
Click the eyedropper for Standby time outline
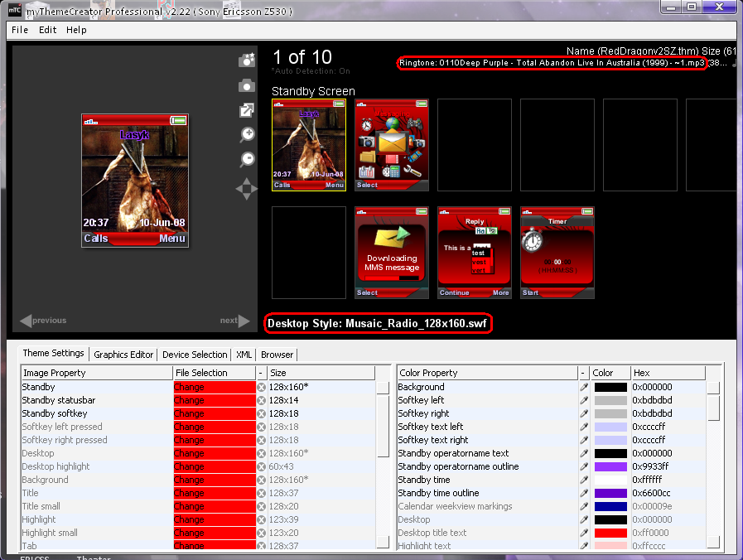click(x=584, y=493)
